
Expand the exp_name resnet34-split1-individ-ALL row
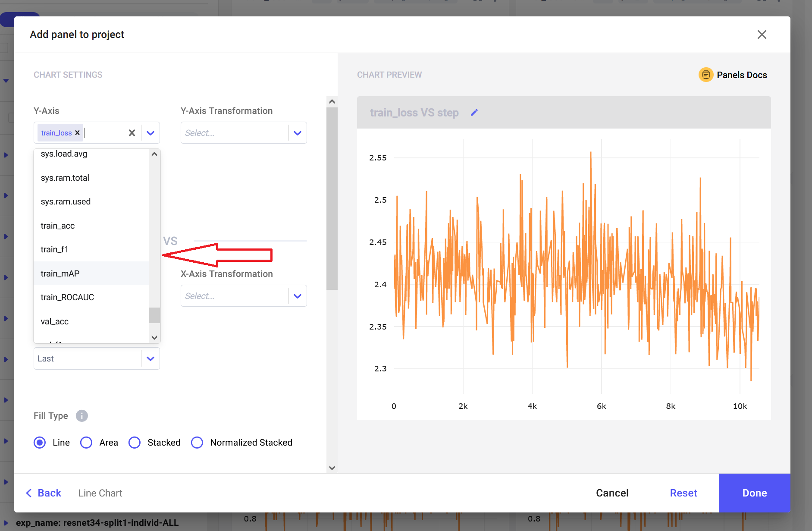[6, 523]
